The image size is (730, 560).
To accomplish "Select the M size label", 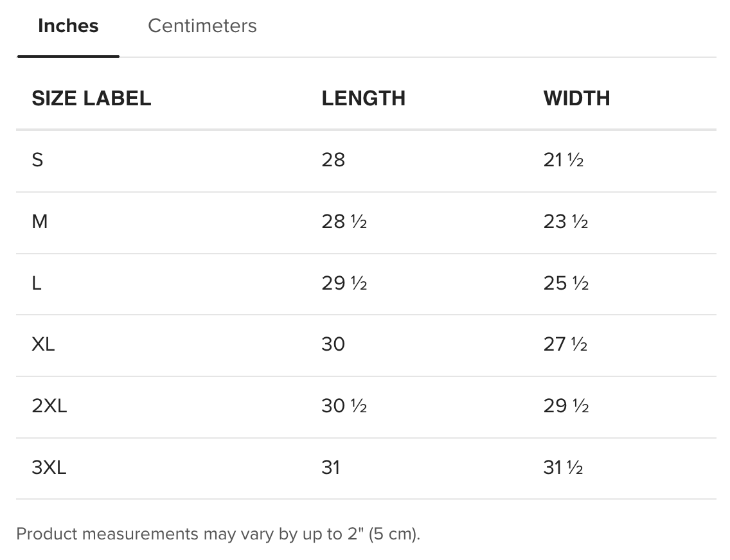I will coord(40,222).
